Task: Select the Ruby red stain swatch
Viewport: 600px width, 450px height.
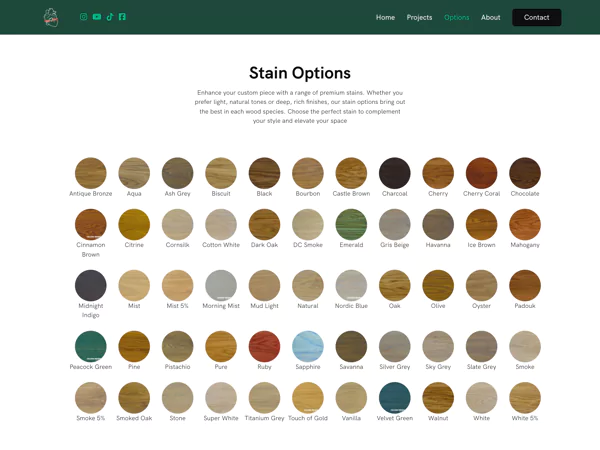Action: 264,346
